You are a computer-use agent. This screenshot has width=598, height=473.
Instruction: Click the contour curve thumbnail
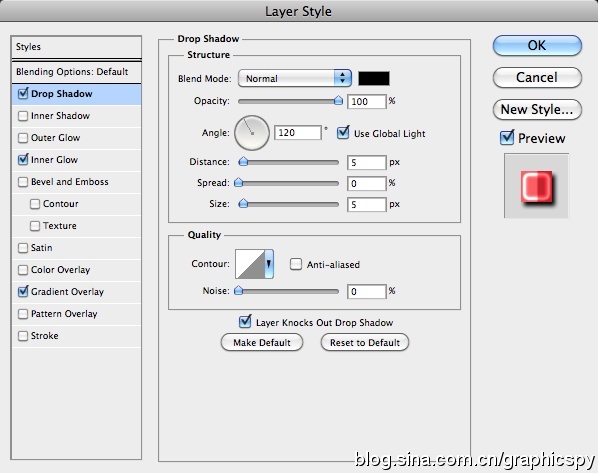coord(250,264)
